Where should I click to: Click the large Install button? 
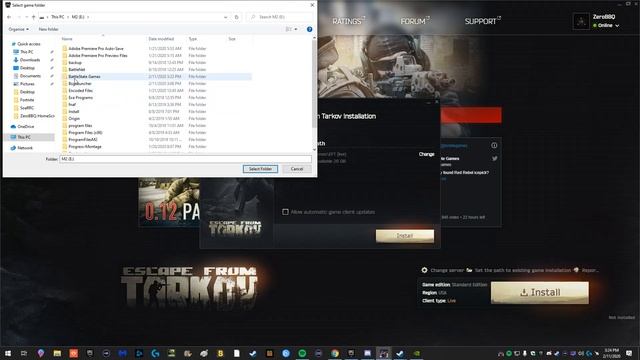(540, 292)
